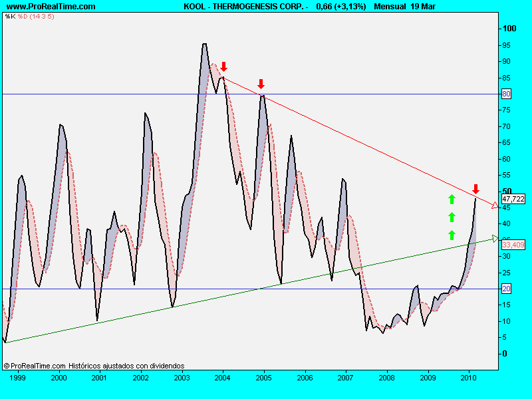Click the 2006 year label
Screen dimensions: 532x399
click(305, 378)
